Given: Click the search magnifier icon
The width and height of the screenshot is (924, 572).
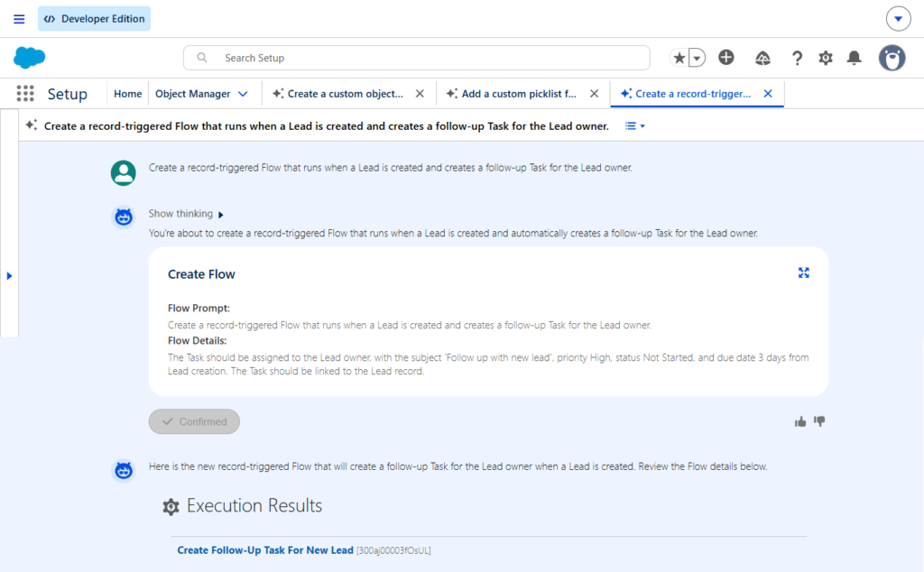Looking at the screenshot, I should pos(202,58).
